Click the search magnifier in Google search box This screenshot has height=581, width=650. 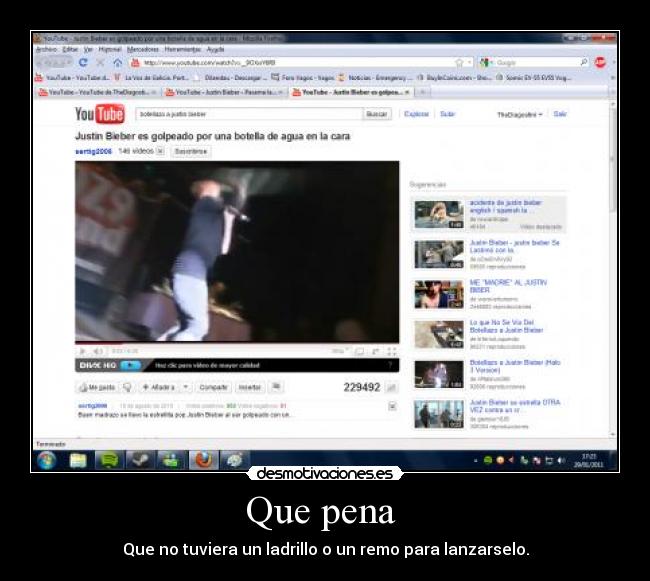[584, 62]
